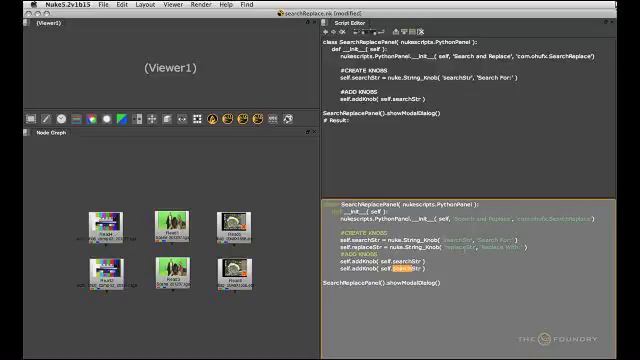Screen dimensions: 640x360
Task: Float the Node Graph pane
Action: point(308,132)
